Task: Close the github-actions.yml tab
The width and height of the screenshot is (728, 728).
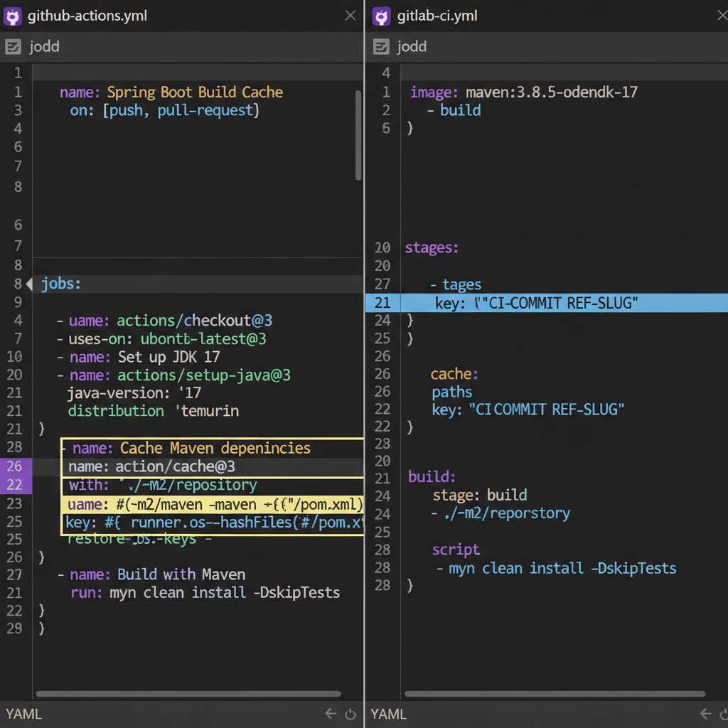Action: click(350, 15)
